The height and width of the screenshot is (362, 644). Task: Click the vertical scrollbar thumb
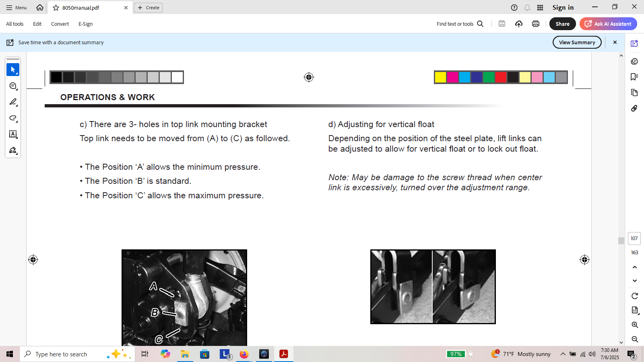(621, 241)
